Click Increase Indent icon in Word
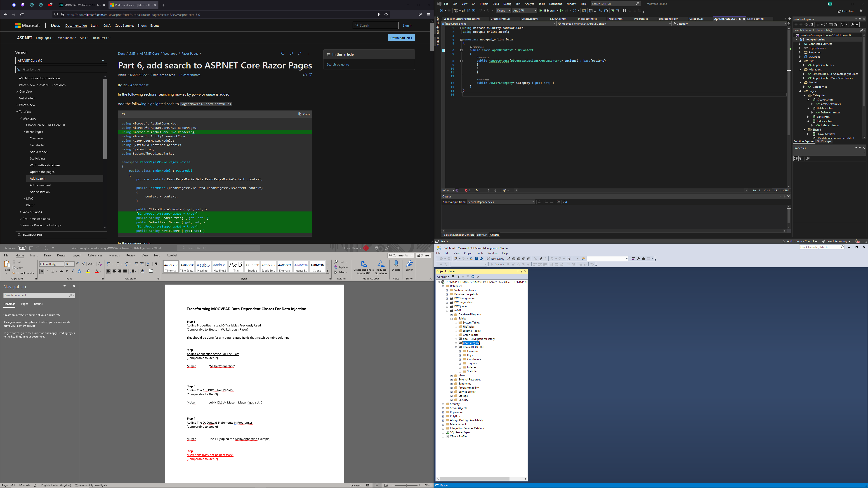Image resolution: width=868 pixels, height=488 pixels. [142, 264]
